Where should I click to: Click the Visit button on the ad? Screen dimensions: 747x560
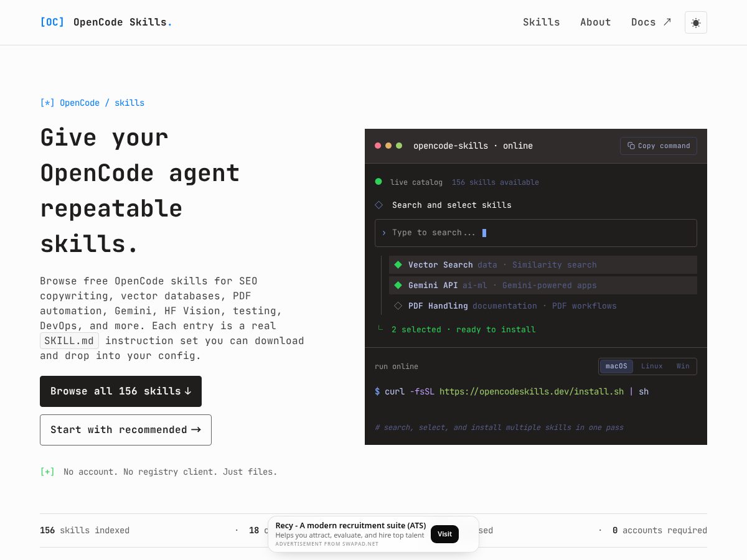[x=444, y=534]
